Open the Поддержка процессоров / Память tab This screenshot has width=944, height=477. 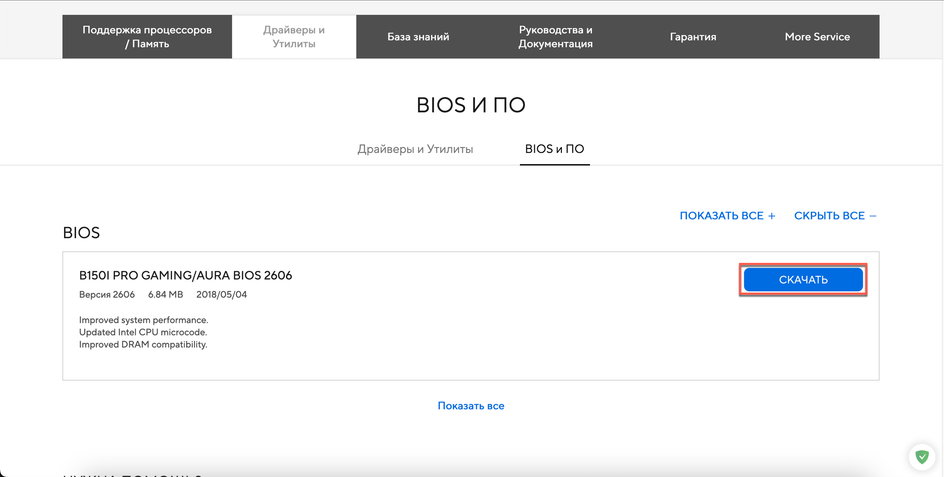pyautogui.click(x=147, y=37)
